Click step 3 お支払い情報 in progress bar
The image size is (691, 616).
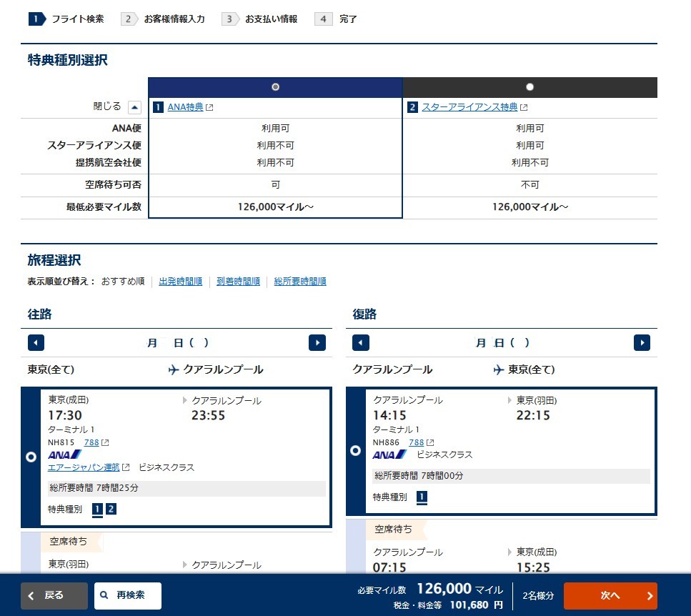coord(259,19)
